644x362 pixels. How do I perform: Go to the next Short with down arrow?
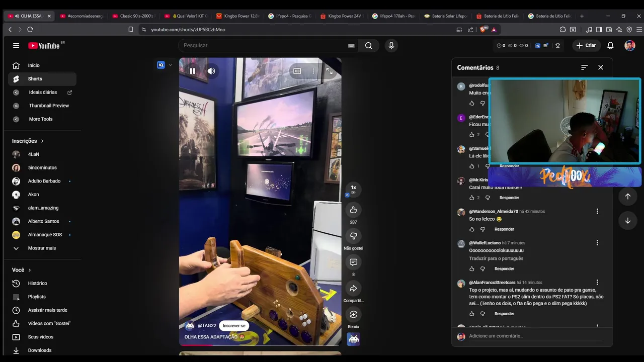click(x=628, y=221)
